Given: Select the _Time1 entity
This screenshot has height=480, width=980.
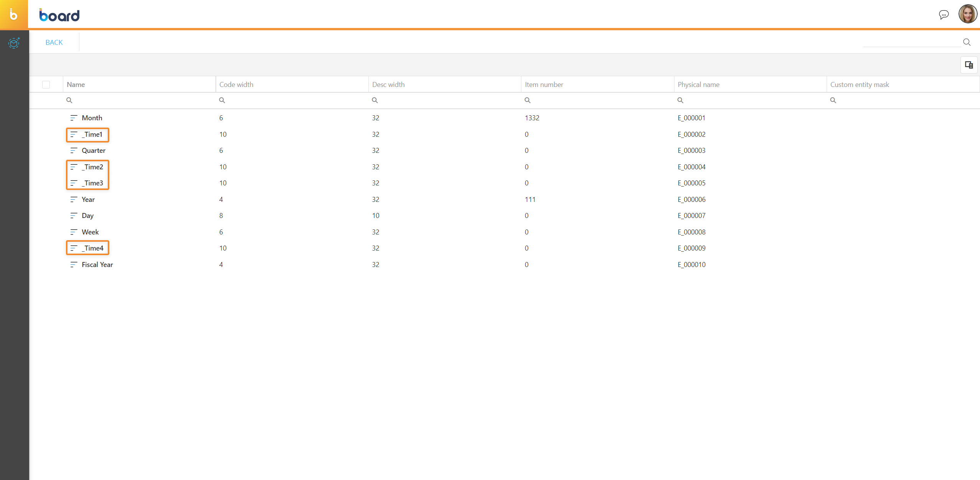Looking at the screenshot, I should (93, 134).
